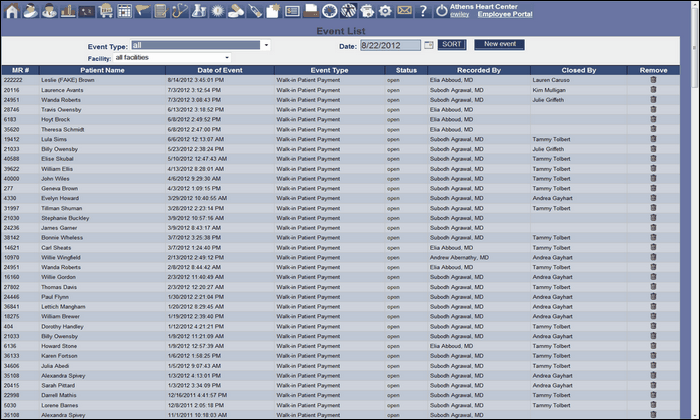Image resolution: width=700 pixels, height=420 pixels.
Task: Select patient name Darrell Mathis
Action: click(58, 395)
